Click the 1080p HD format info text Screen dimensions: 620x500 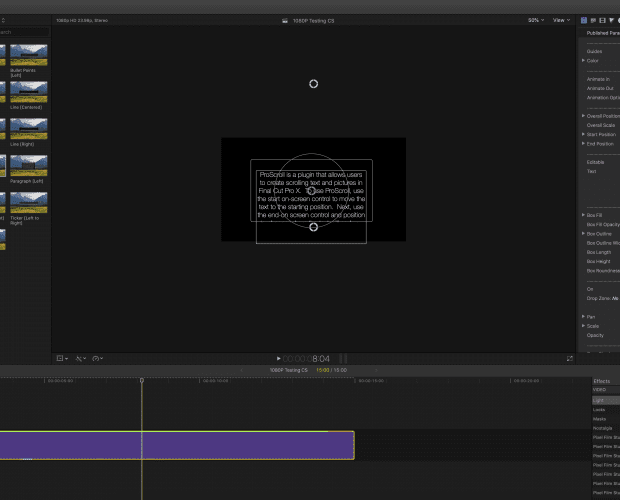82,21
